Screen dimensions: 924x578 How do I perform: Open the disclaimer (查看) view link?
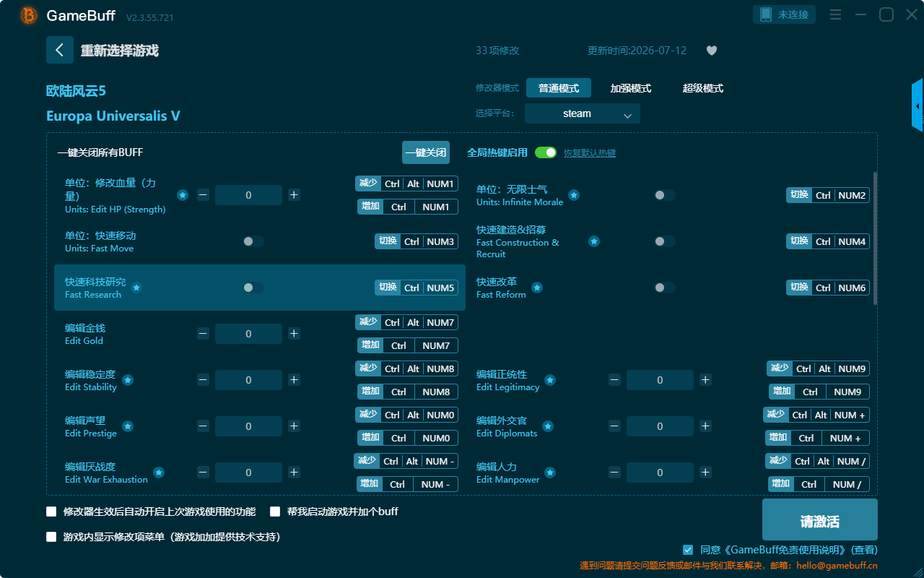point(864,550)
